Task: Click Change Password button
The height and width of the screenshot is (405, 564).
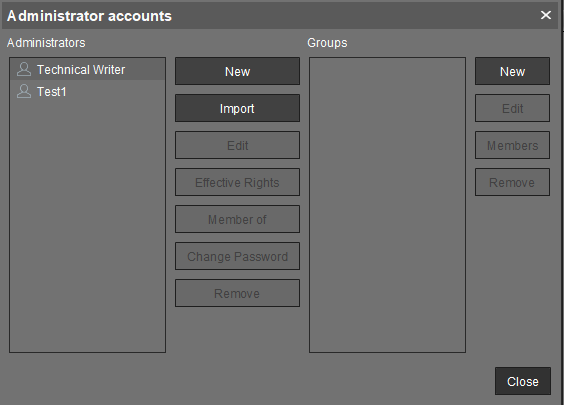Action: (x=237, y=256)
